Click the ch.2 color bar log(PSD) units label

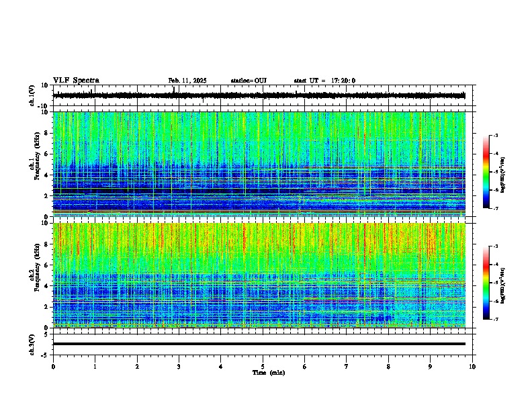(x=503, y=285)
